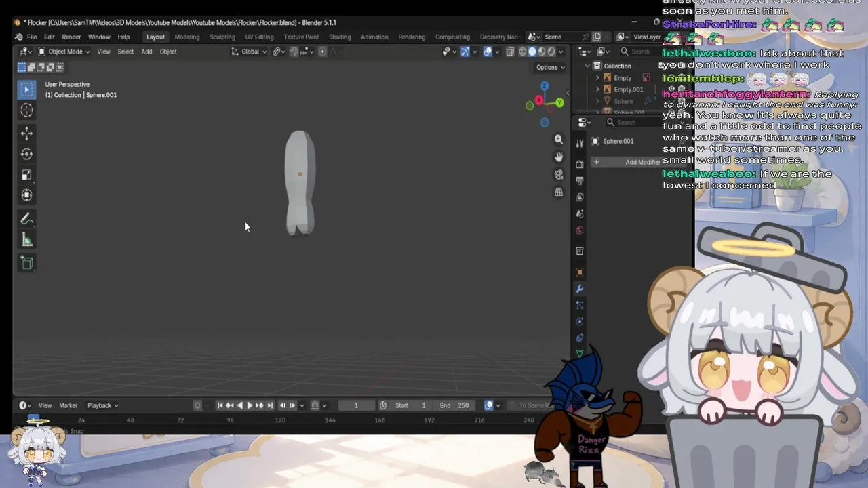Activate the 3D Cursor tool

point(26,110)
